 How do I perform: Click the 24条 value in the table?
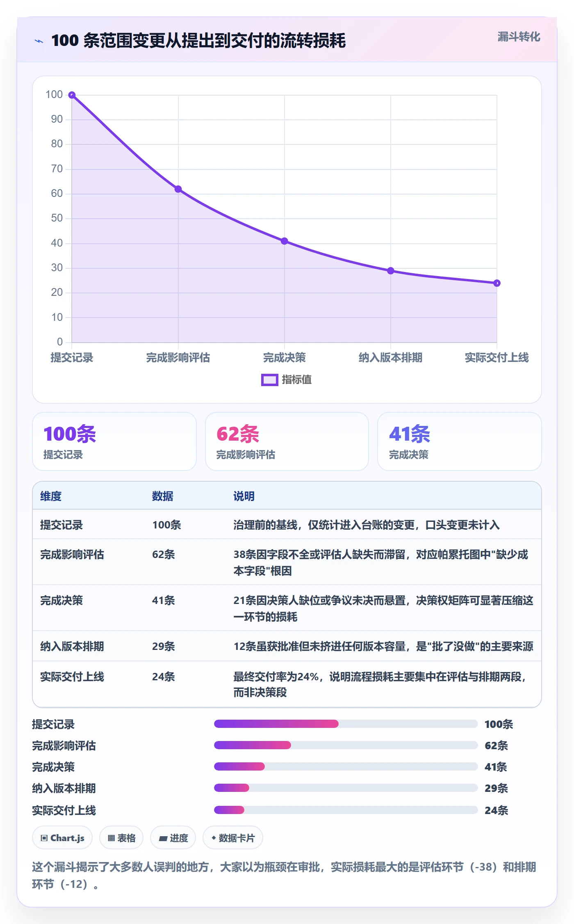[x=164, y=677]
